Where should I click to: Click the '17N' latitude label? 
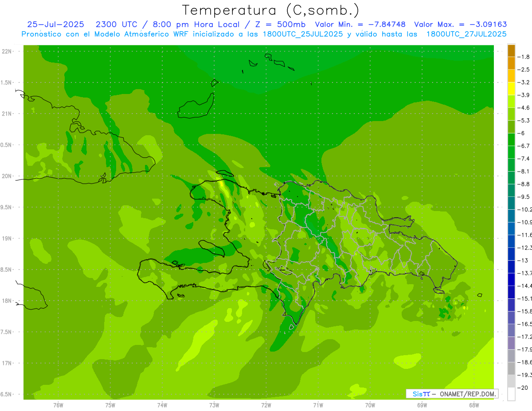(x=8, y=363)
